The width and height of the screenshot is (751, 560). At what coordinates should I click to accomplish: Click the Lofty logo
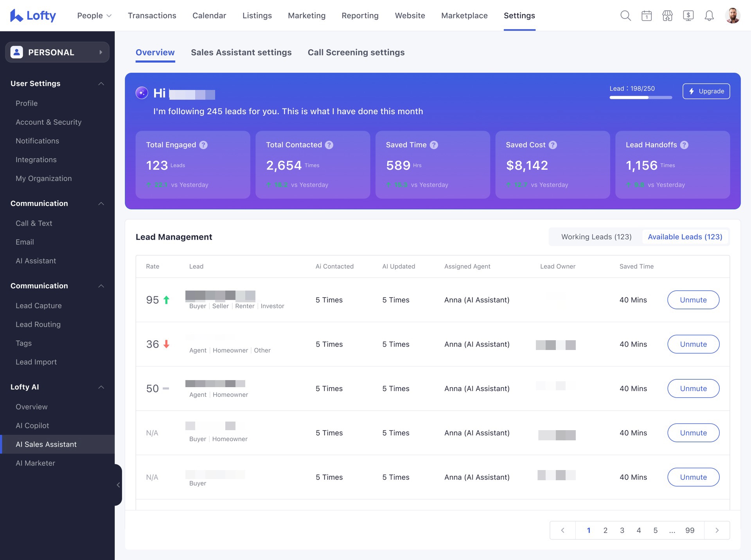33,16
